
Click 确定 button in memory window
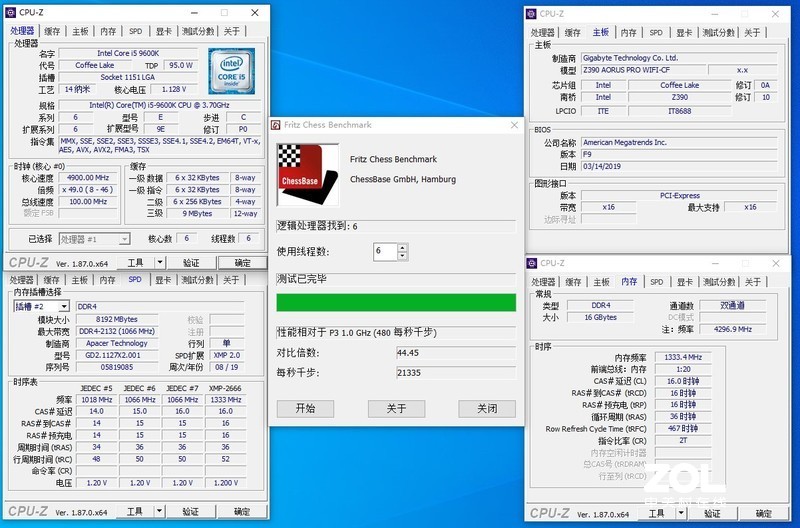[x=764, y=513]
